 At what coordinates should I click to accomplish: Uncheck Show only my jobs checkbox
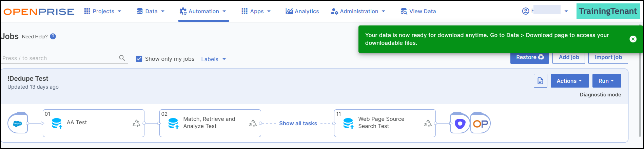click(x=139, y=59)
